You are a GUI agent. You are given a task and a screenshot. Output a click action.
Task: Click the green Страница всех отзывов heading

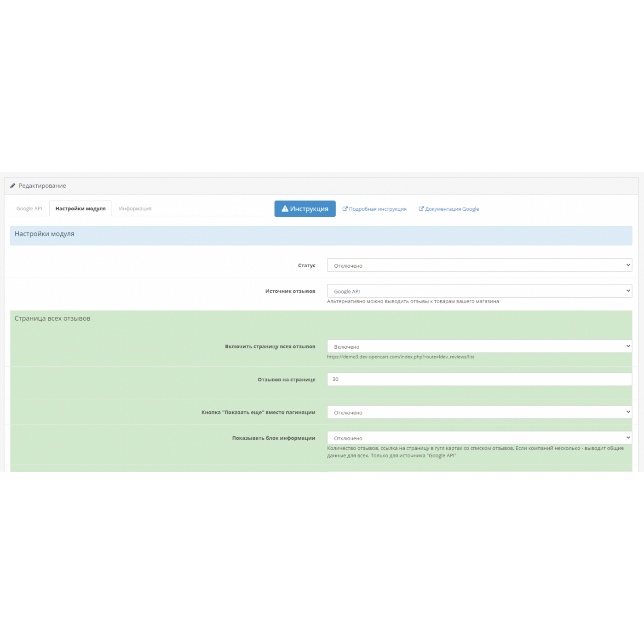(52, 319)
